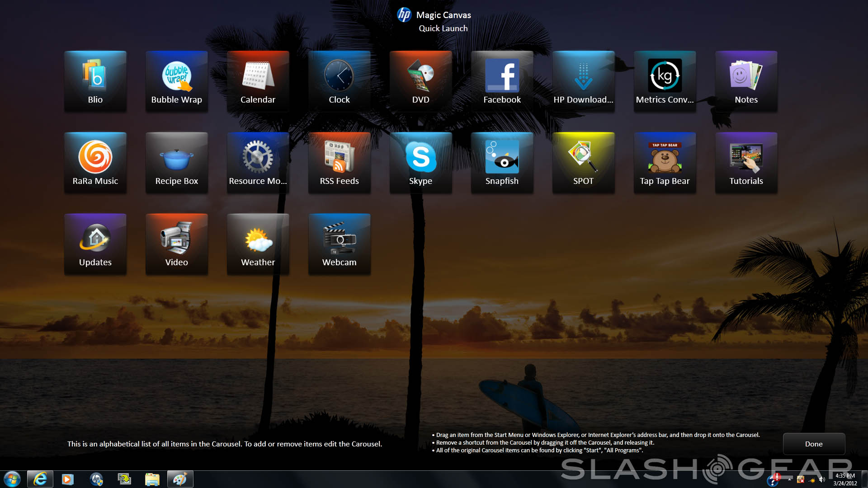Click the Done button
The width and height of the screenshot is (868, 488).
point(814,444)
